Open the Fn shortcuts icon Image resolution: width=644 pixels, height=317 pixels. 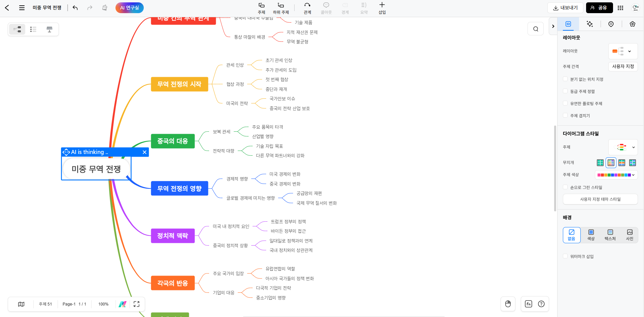[529, 304]
